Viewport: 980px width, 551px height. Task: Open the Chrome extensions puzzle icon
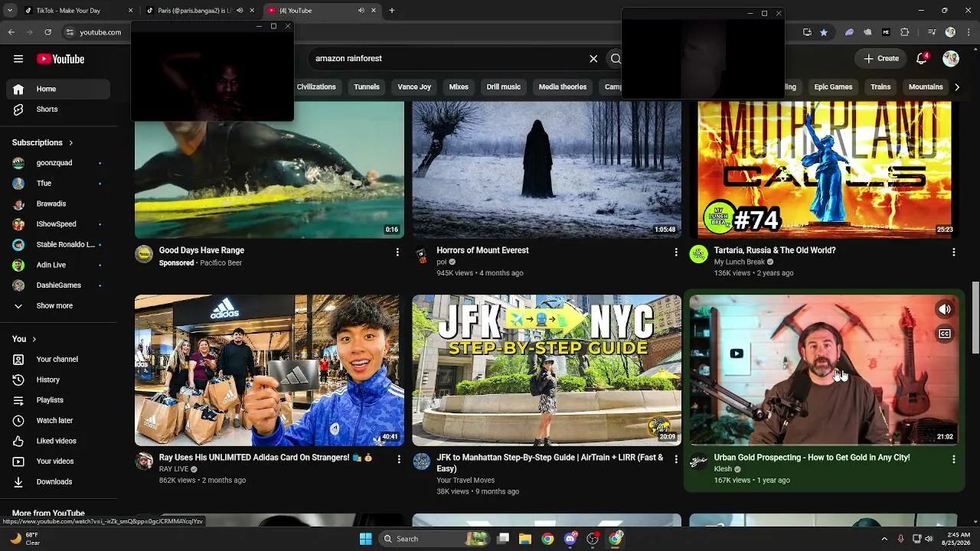(x=905, y=32)
